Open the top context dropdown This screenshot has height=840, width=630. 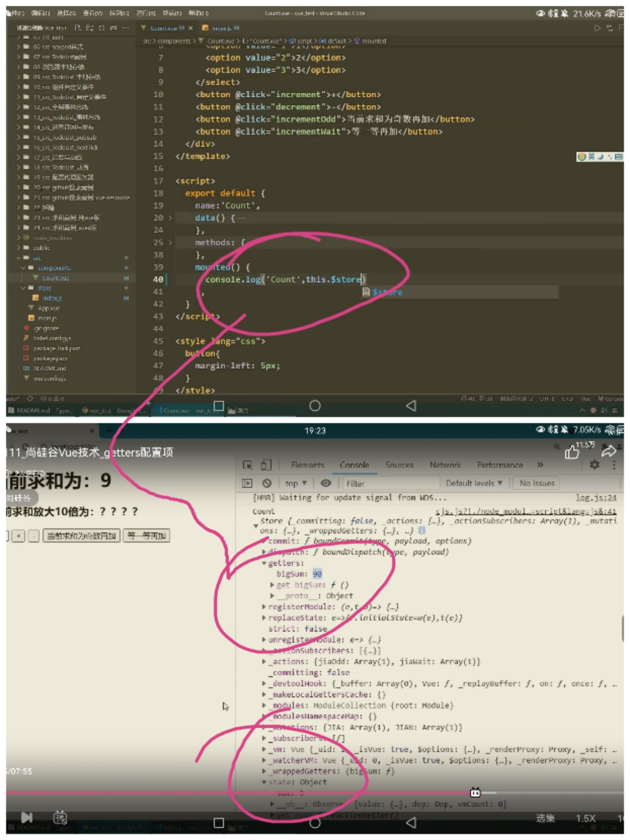point(296,483)
